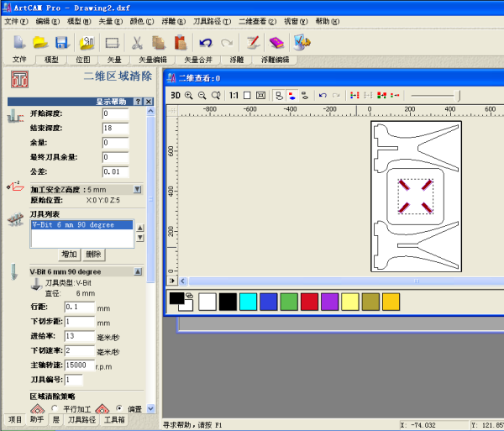
Task: Click the Redo arrow in main toolbar
Action: click(x=227, y=42)
